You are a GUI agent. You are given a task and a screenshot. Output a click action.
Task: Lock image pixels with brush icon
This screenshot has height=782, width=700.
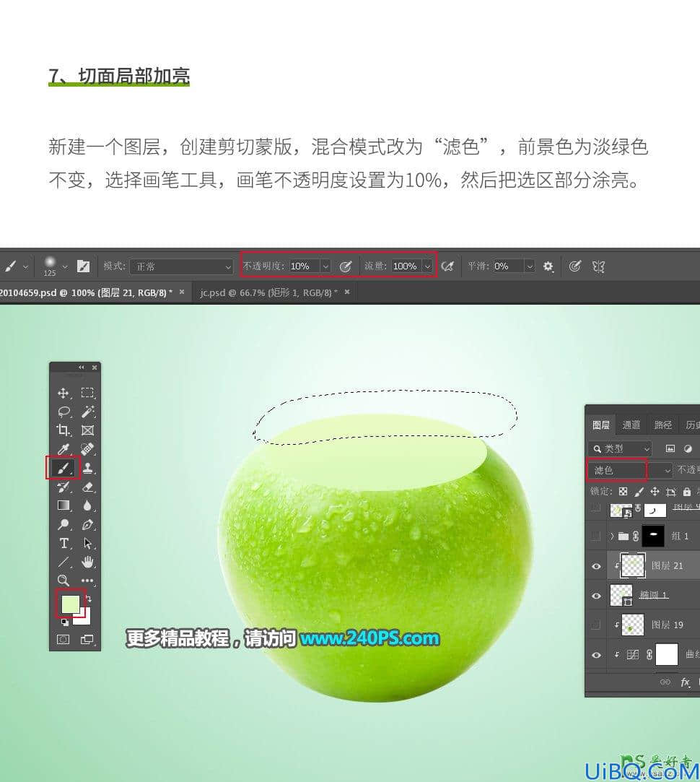(x=639, y=492)
